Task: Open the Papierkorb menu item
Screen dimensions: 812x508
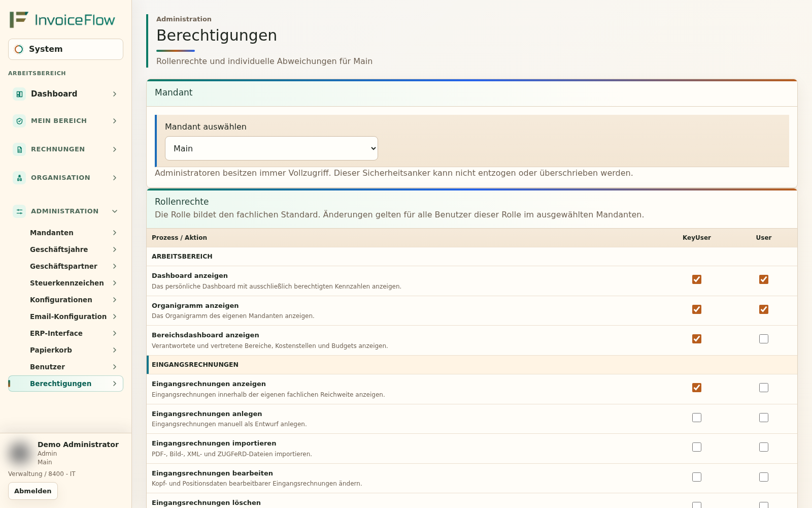Action: coord(66,350)
